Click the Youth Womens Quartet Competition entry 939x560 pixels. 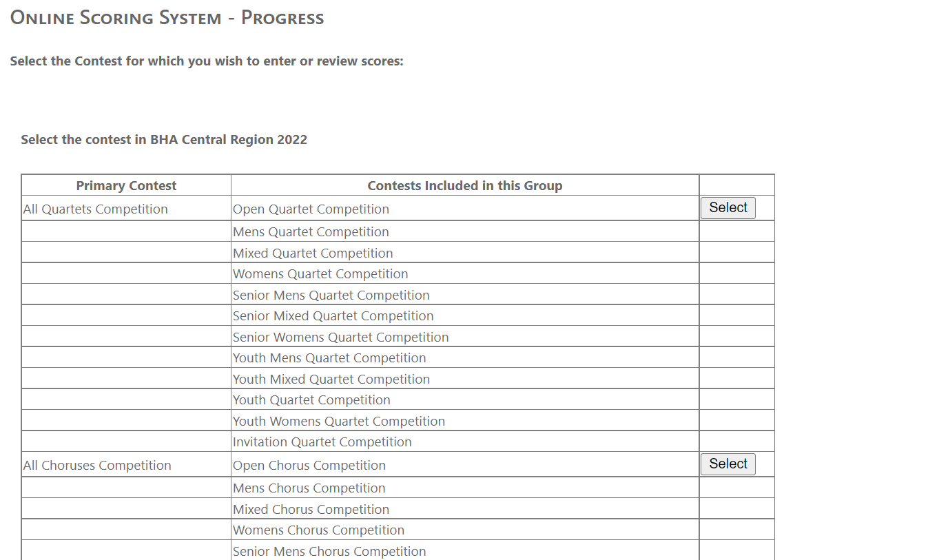[338, 422]
